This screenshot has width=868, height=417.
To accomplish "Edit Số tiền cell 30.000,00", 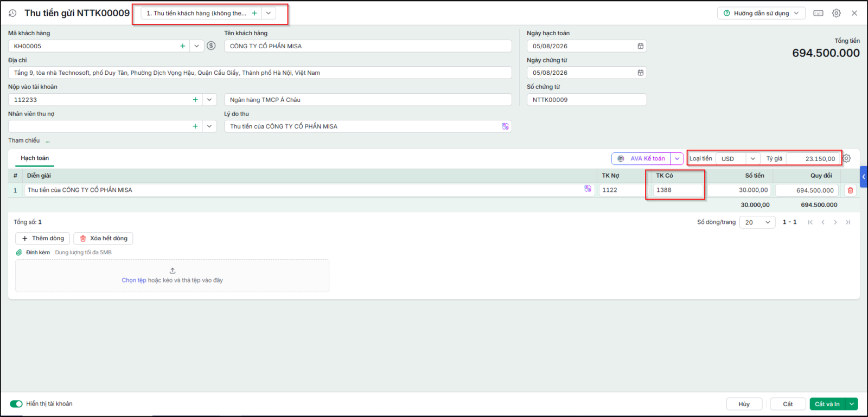I will [739, 190].
